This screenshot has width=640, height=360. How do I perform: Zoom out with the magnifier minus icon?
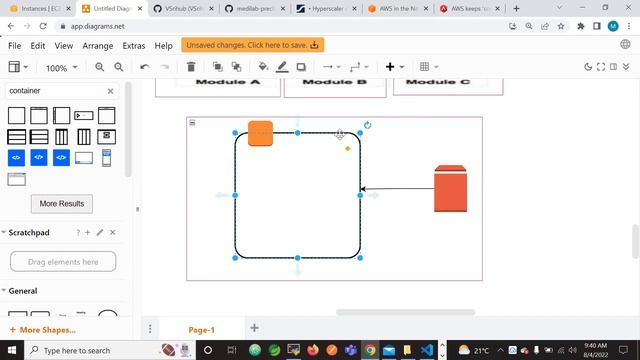[x=119, y=67]
